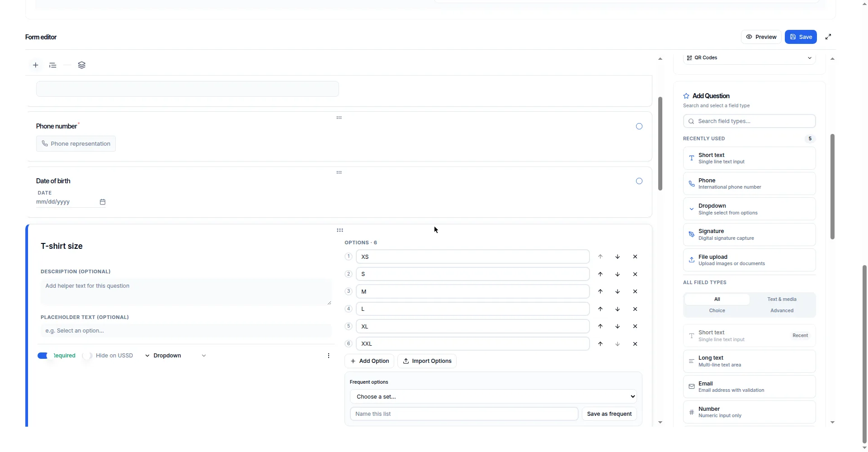The image size is (868, 452).
Task: Move option M down
Action: pos(618,291)
